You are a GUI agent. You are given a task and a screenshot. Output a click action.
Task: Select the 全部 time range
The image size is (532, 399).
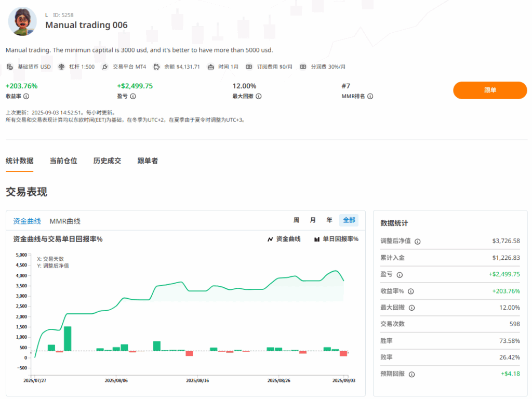(349, 220)
